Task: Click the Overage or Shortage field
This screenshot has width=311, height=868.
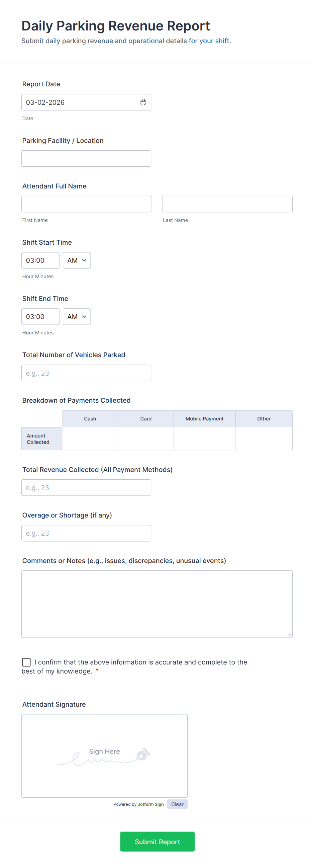Action: point(86,533)
